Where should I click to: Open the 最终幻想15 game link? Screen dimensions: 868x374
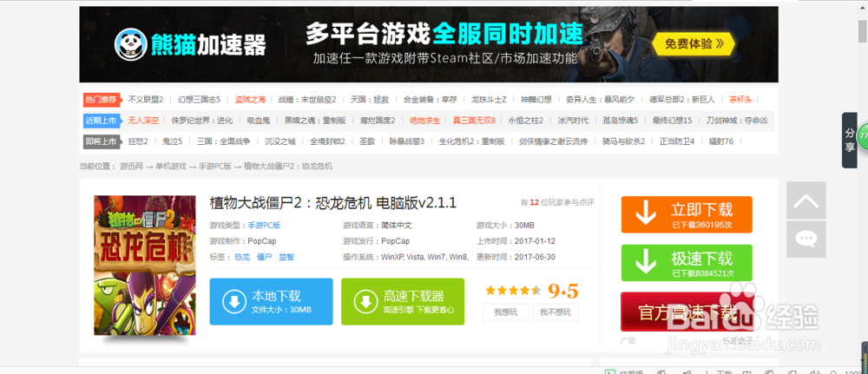(672, 121)
